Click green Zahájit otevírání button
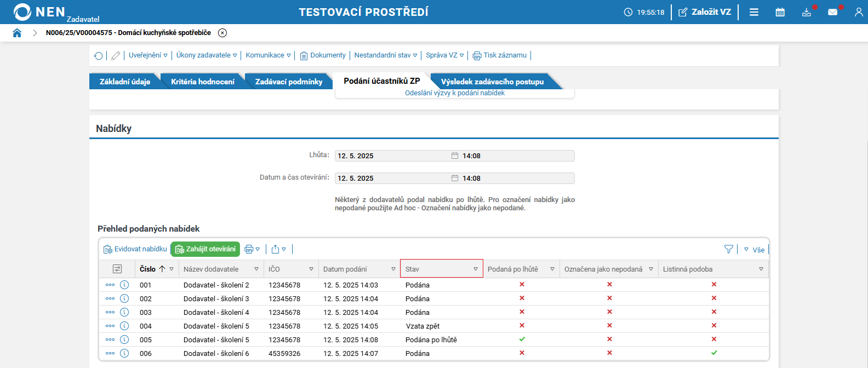Image resolution: width=868 pixels, height=368 pixels. (205, 249)
